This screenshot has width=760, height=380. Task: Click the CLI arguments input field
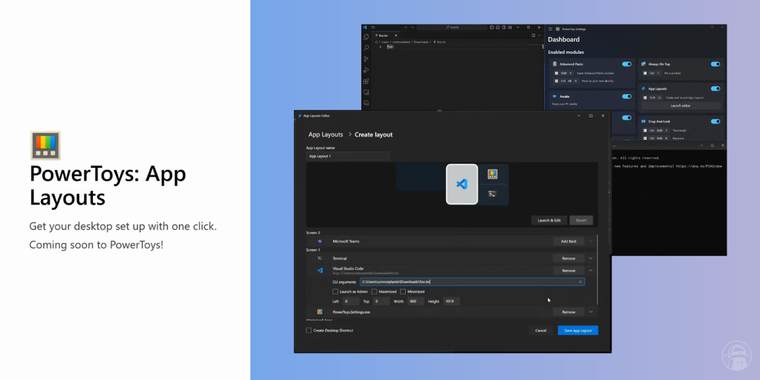click(x=472, y=282)
